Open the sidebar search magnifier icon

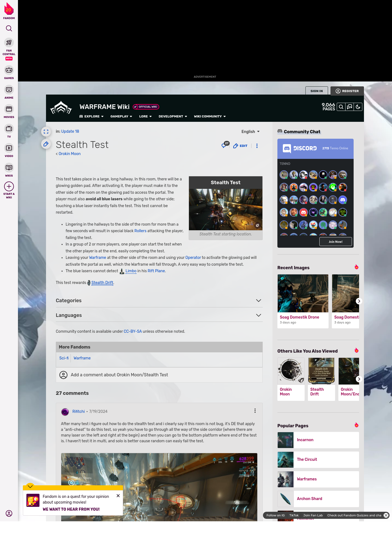9,28
